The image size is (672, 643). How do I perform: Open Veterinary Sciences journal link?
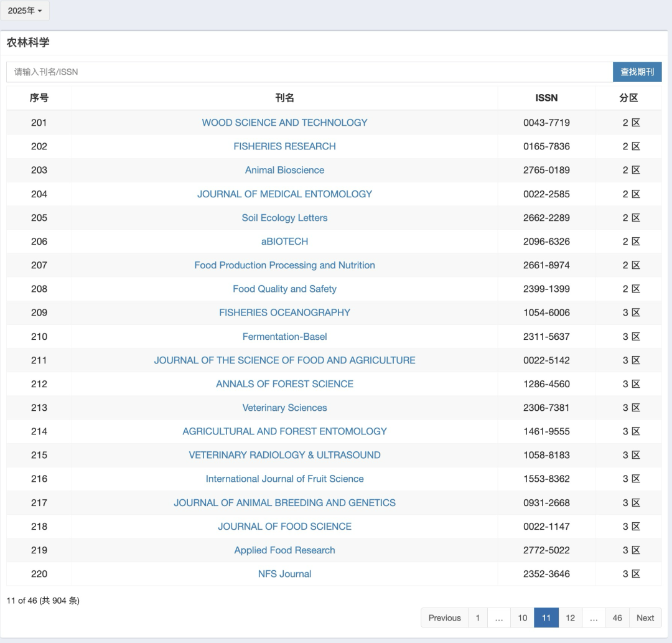(284, 408)
